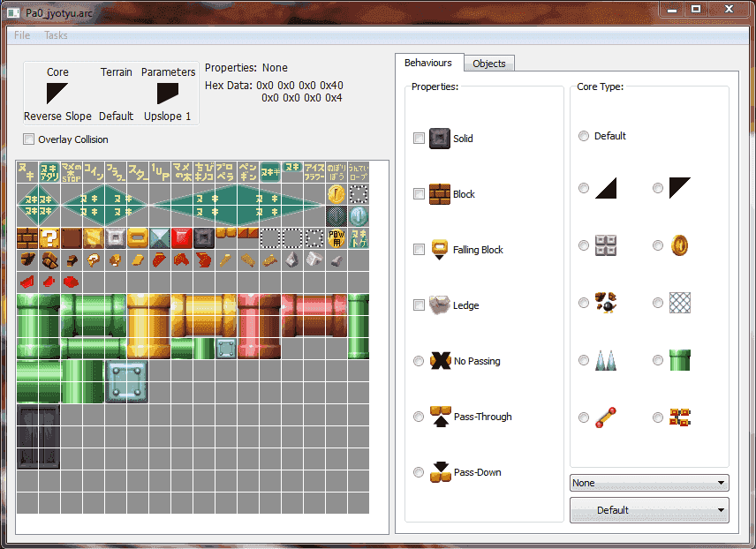Image resolution: width=756 pixels, height=549 pixels.
Task: Select the small riveted metal block tile
Action: 225,348
